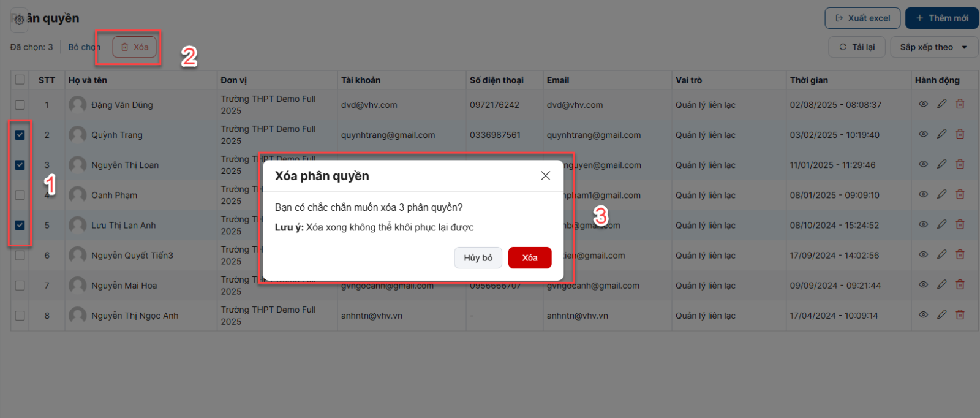Click trash delete icon for Nguyễn Thị Loan
980x418 pixels.
point(960,164)
